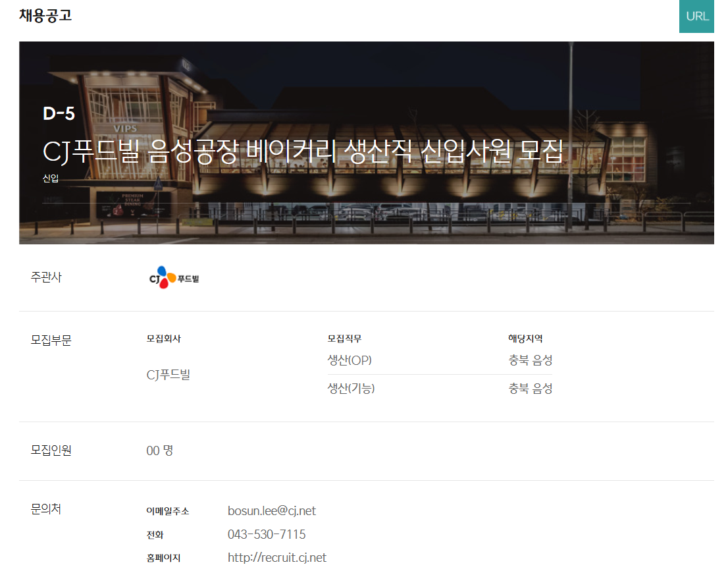Select the 생산(기능) job position row
The image size is (728, 575).
pyautogui.click(x=351, y=388)
